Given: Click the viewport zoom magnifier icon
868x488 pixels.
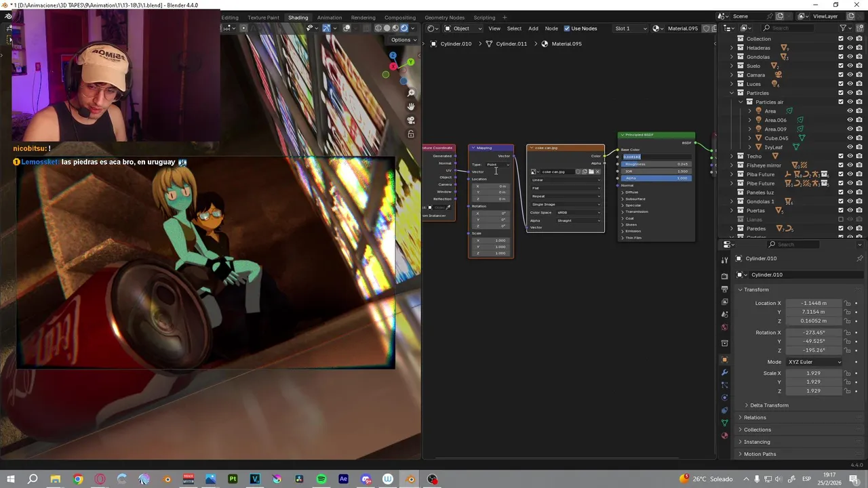Looking at the screenshot, I should pyautogui.click(x=411, y=93).
